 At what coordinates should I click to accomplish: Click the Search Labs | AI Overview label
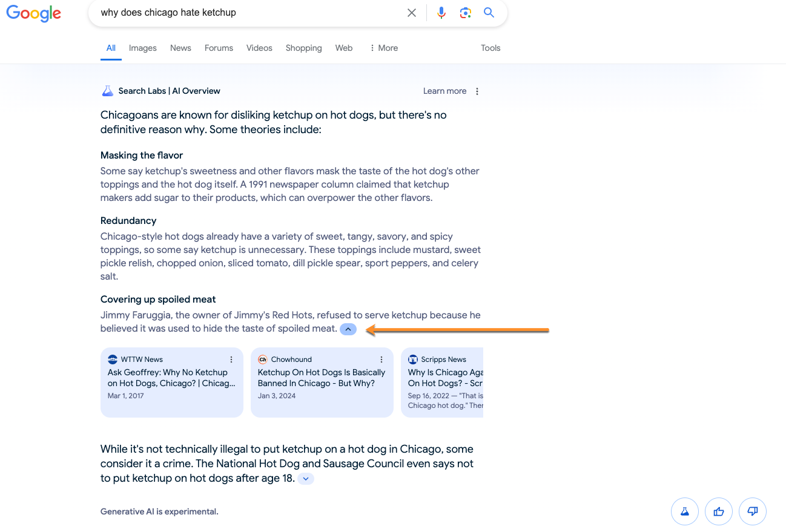click(x=170, y=91)
